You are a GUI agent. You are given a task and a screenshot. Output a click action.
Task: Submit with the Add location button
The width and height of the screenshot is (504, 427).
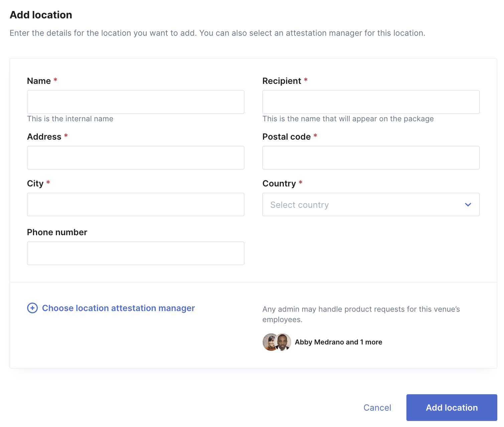click(x=452, y=408)
